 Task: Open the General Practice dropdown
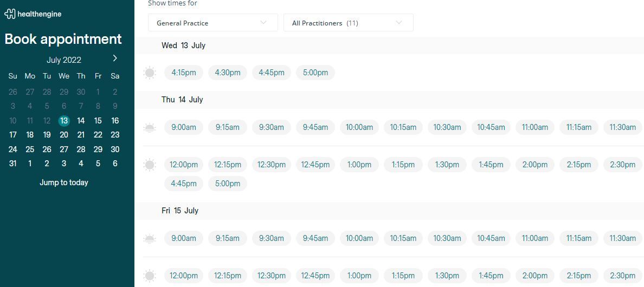[212, 23]
